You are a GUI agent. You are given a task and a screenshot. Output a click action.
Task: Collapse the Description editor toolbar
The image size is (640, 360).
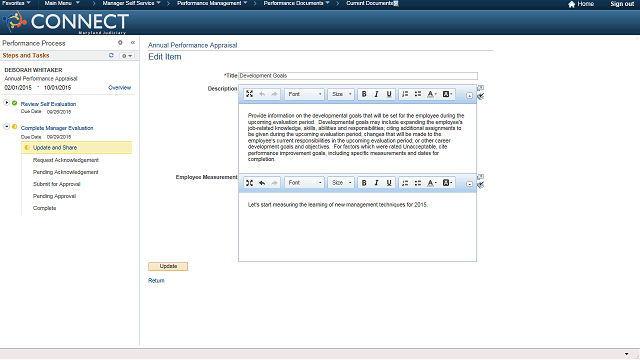[x=469, y=95]
